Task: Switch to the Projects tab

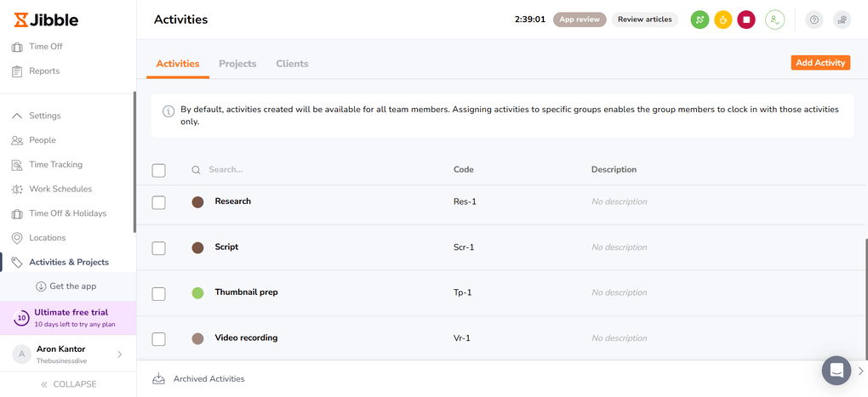Action: coord(237,64)
